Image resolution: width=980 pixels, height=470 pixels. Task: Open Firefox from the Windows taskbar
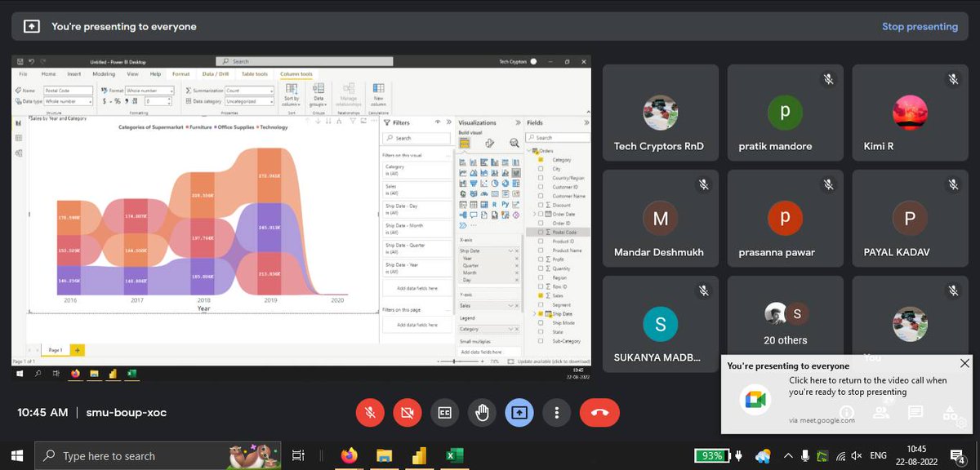point(350,455)
